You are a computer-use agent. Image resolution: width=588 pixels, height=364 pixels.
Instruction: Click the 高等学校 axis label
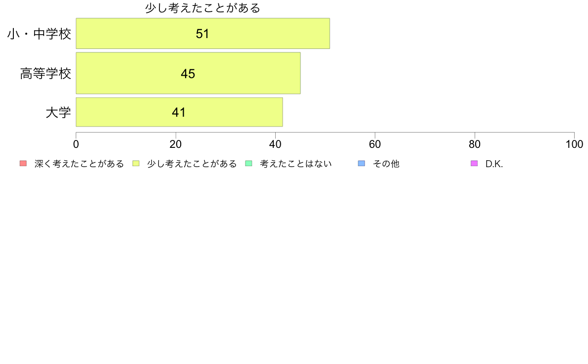[x=46, y=74]
